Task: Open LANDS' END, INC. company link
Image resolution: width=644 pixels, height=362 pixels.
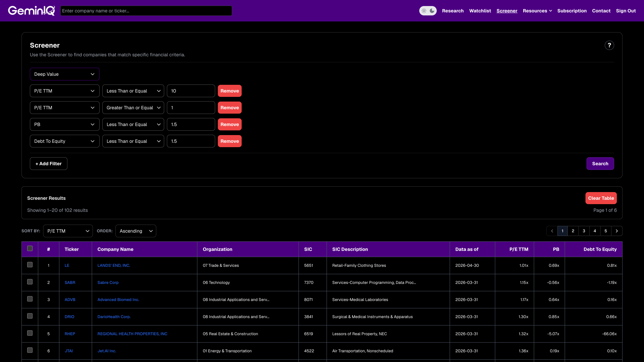Action: pos(114,265)
